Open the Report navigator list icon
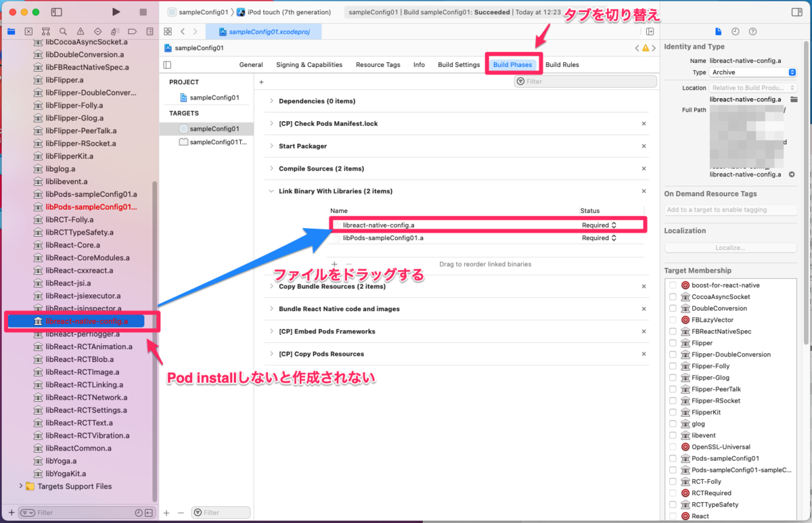This screenshot has height=523, width=812. coord(150,31)
